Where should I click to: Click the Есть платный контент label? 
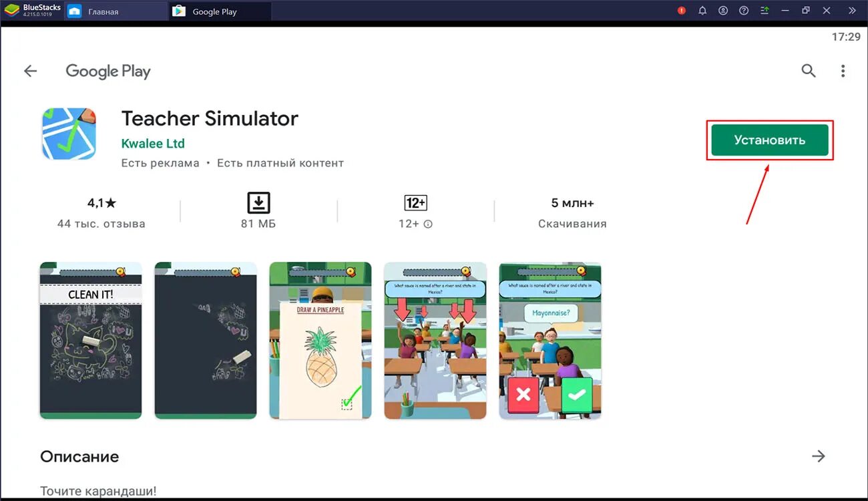(x=280, y=163)
